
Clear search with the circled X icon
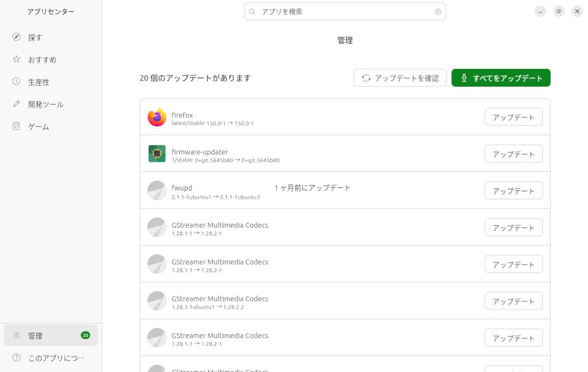(x=438, y=11)
